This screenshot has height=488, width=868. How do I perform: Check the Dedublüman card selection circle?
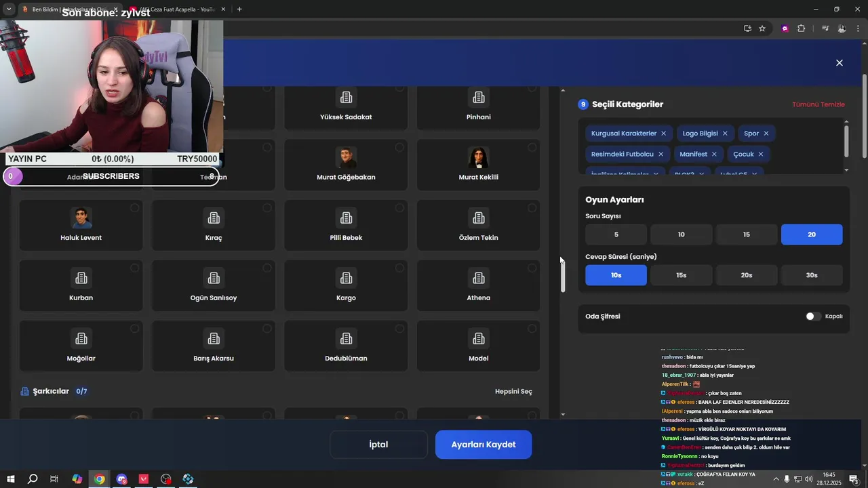[x=399, y=328]
